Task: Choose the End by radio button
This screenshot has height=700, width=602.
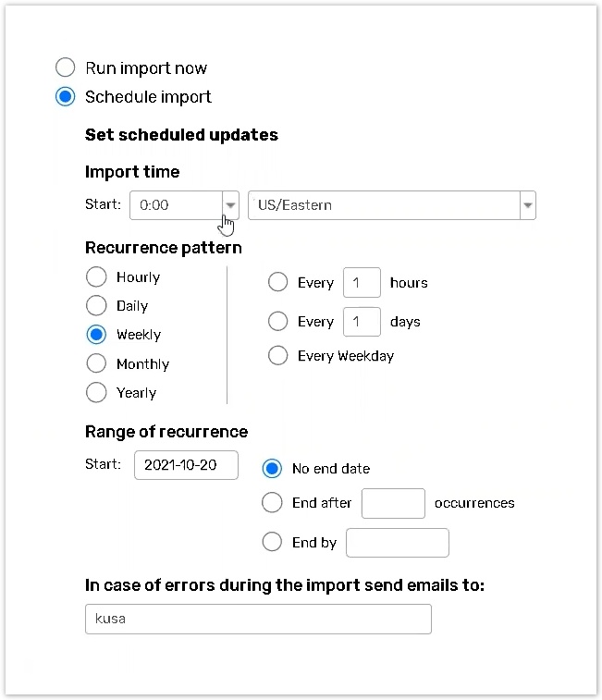Action: pos(272,543)
